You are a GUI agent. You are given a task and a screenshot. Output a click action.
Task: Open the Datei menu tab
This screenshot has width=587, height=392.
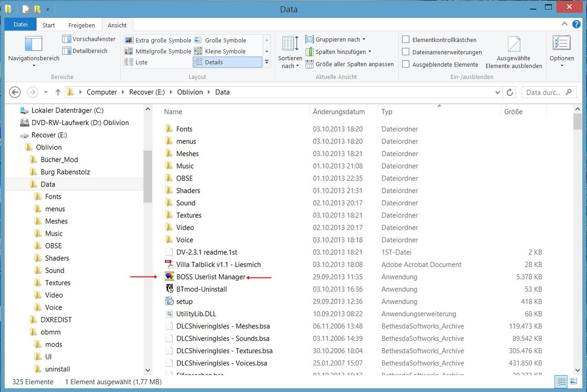pos(20,25)
